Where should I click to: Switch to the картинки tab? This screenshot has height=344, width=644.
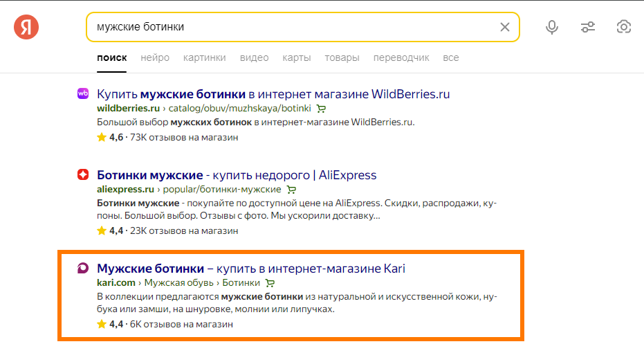pos(205,58)
